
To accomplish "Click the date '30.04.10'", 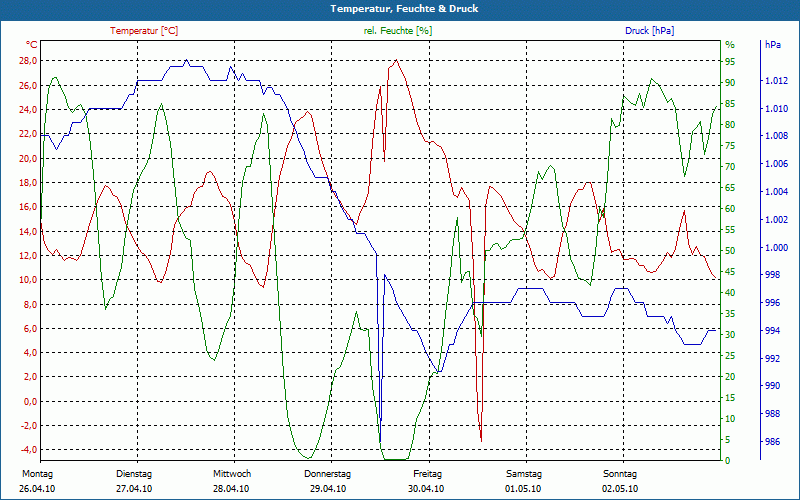I will pyautogui.click(x=426, y=489).
